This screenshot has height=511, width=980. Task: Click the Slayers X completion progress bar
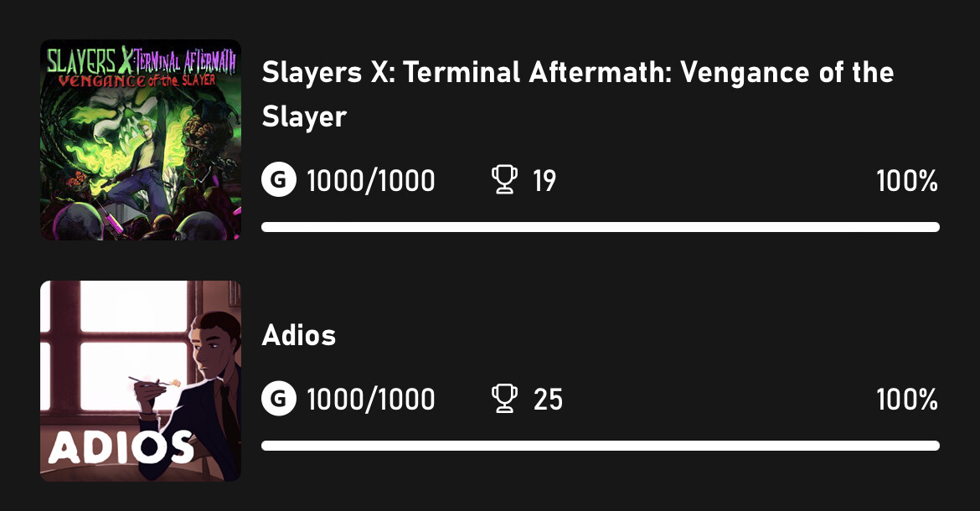pos(601,227)
